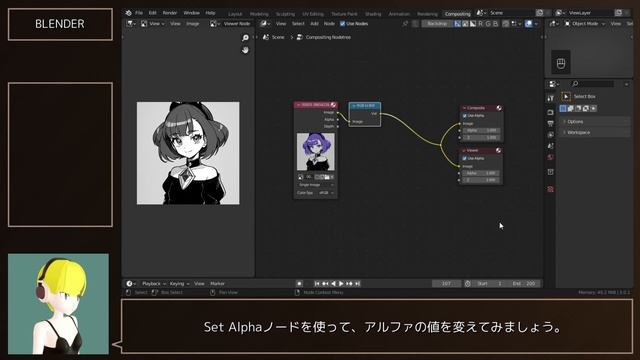Screen dimensions: 640x360
Task: Toggle Use Alpha on the Composite node
Action: click(x=464, y=116)
